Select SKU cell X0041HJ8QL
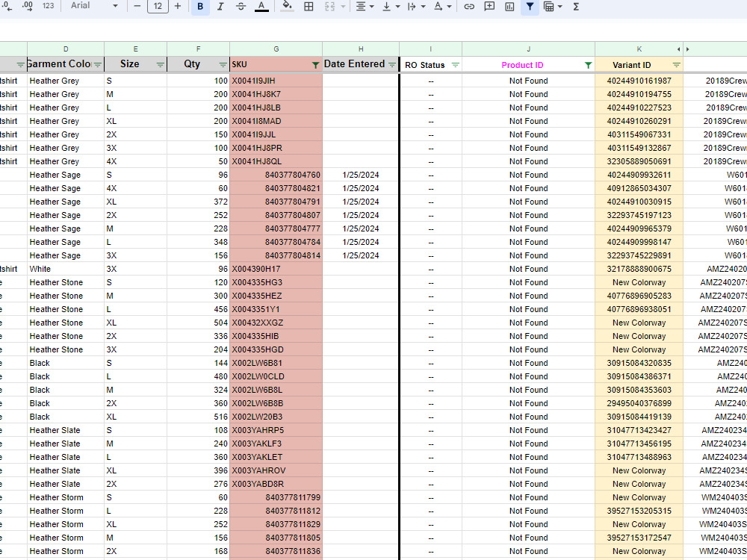This screenshot has width=747, height=560. 276,161
